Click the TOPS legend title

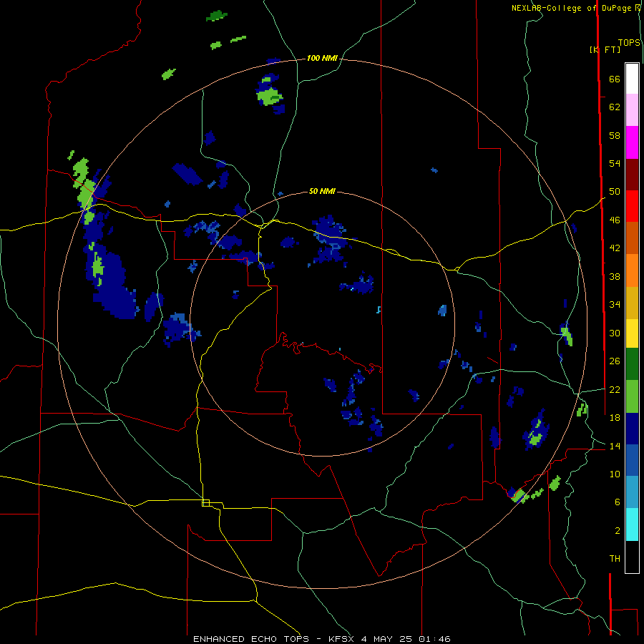point(629,43)
